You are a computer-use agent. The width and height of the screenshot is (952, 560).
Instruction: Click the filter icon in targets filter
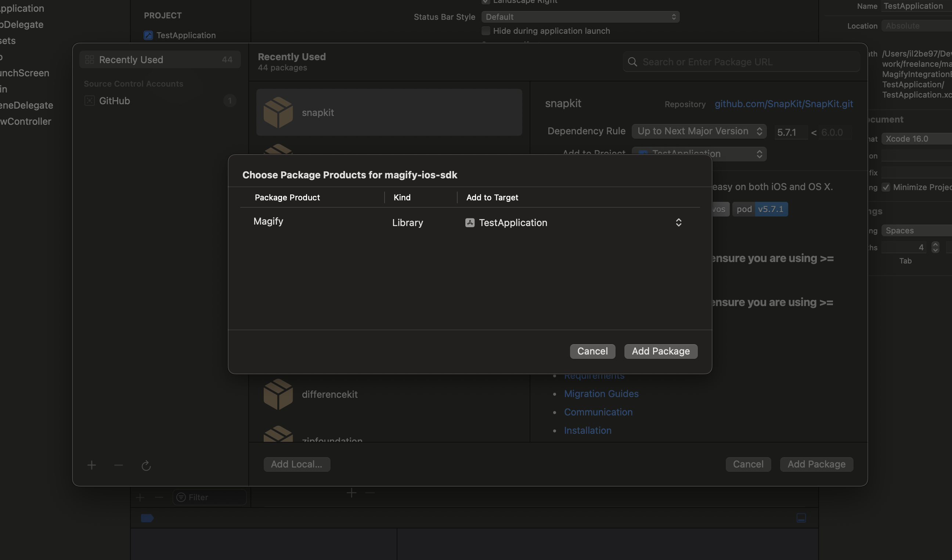tap(181, 497)
